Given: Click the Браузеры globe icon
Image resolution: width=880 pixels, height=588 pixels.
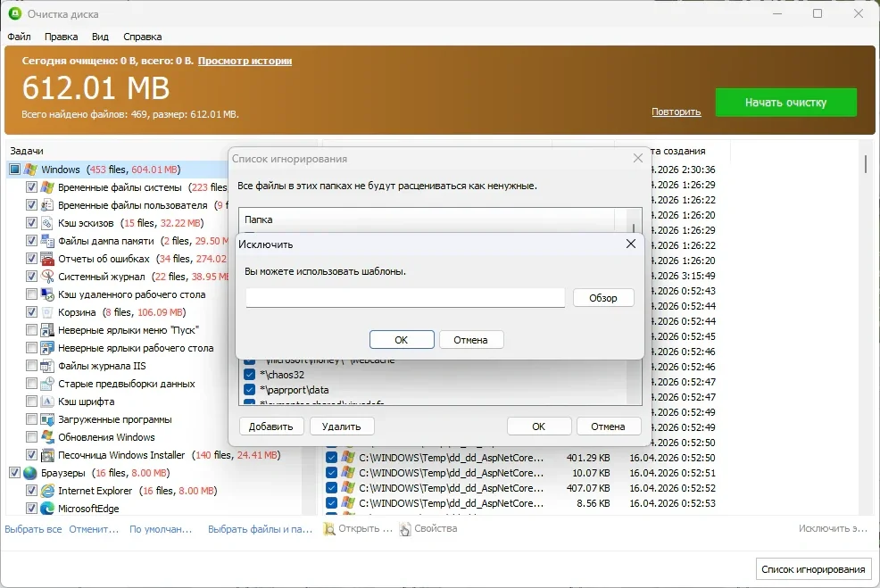Looking at the screenshot, I should pos(30,473).
